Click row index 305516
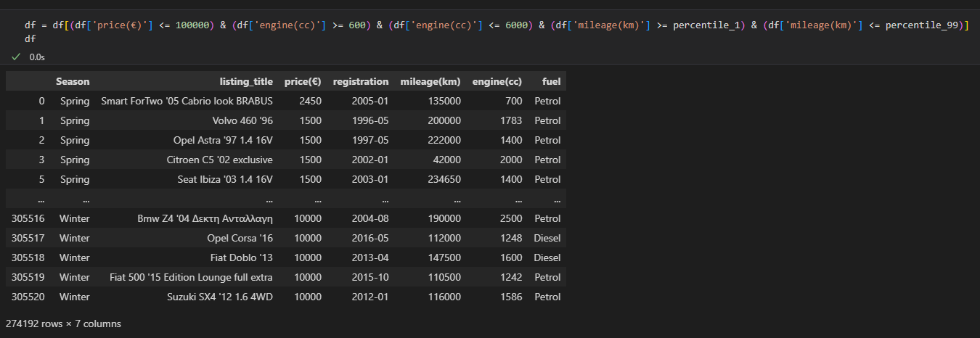The width and height of the screenshot is (980, 338). pos(28,218)
